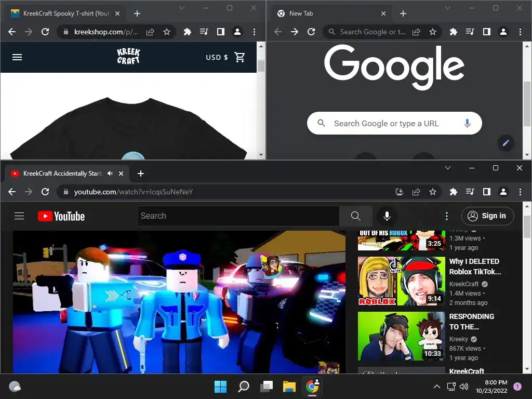Open Chrome three-dot menu in kreekshop window
The width and height of the screenshot is (532, 399).
coord(254,32)
